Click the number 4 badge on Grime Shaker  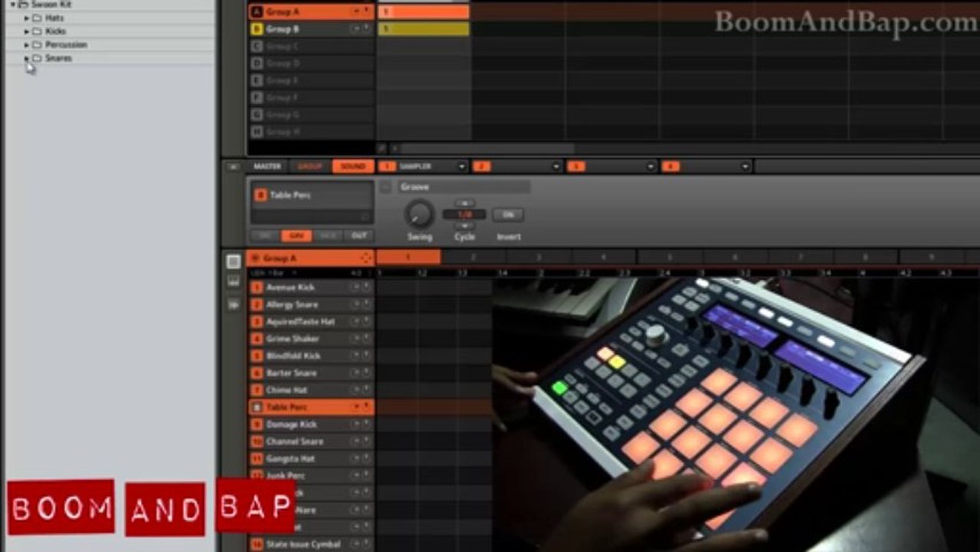click(x=257, y=339)
